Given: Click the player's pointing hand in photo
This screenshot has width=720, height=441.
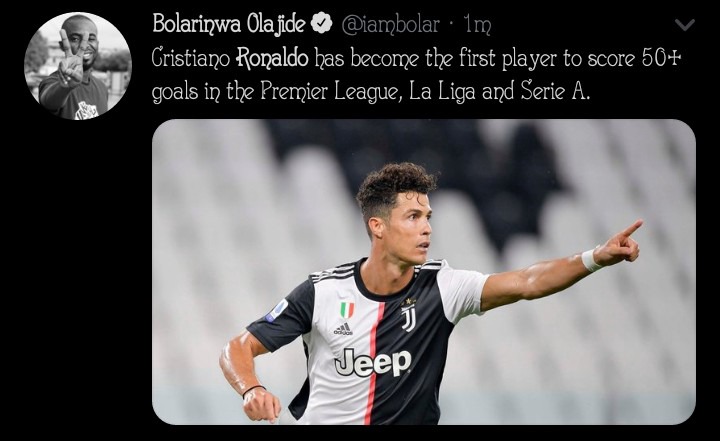Looking at the screenshot, I should tap(621, 244).
